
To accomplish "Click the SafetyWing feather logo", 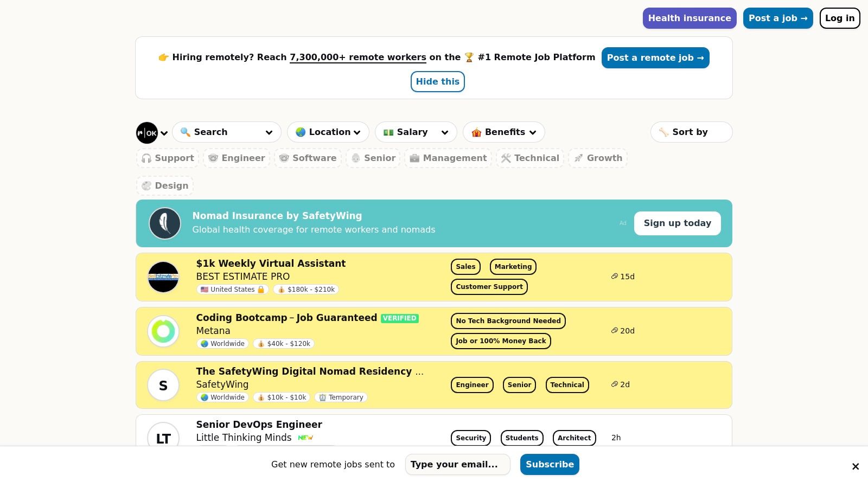I will point(165,223).
